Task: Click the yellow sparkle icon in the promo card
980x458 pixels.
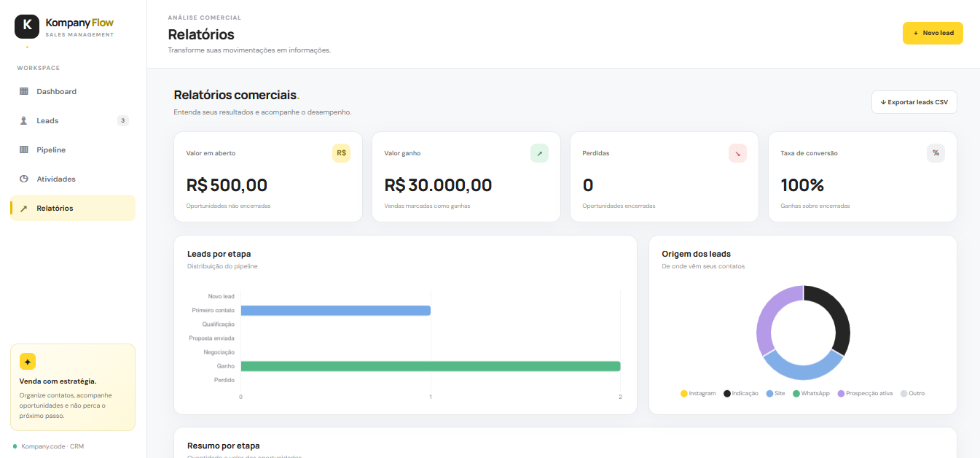Action: tap(28, 362)
